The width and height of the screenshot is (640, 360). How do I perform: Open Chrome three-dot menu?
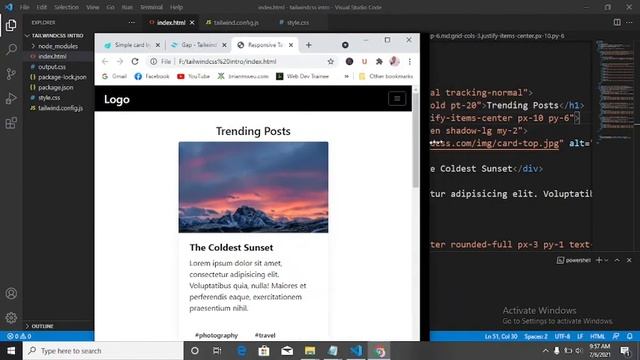(x=409, y=61)
